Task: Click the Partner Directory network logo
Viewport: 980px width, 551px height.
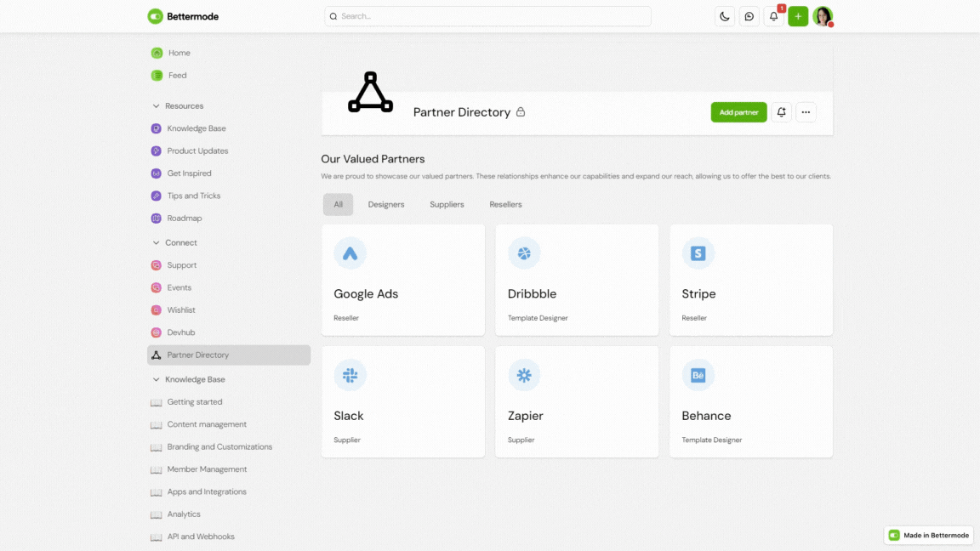Action: click(371, 92)
